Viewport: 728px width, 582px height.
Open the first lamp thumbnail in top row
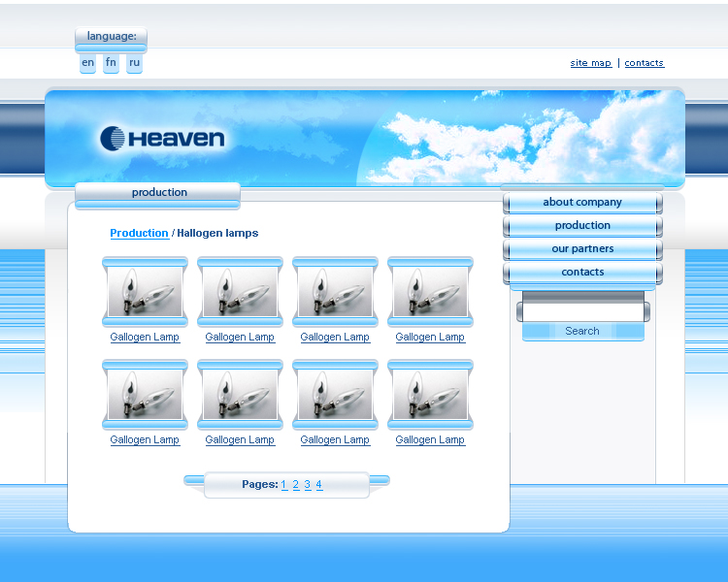point(144,291)
